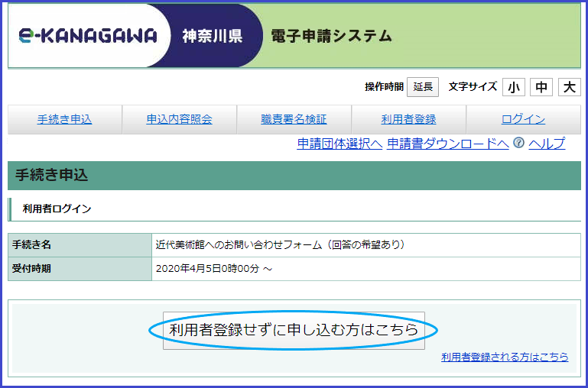Click the 神奈川県 banner label
The image size is (588, 388).
point(213,37)
